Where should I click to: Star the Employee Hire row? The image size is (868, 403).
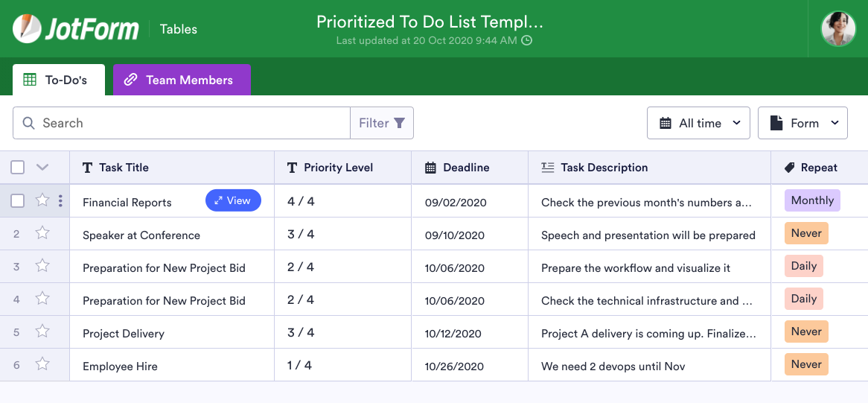coord(42,364)
